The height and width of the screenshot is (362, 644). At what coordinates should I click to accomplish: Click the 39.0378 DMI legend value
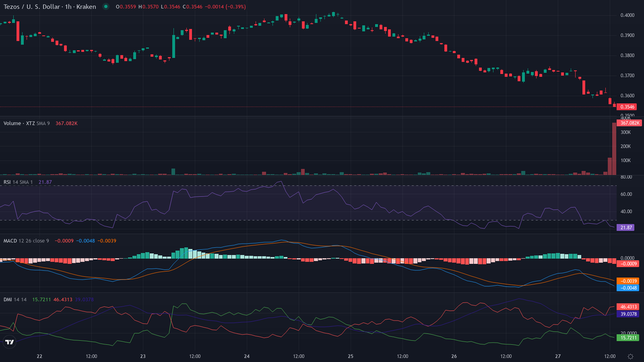[84, 299]
